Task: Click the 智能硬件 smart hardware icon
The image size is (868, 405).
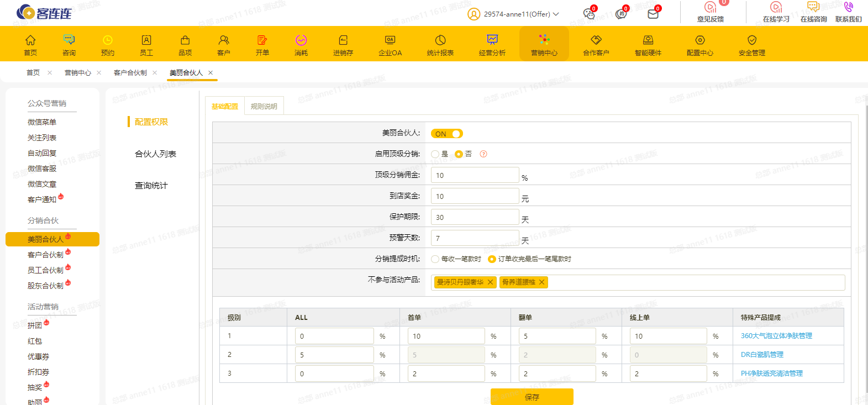Action: coord(648,40)
